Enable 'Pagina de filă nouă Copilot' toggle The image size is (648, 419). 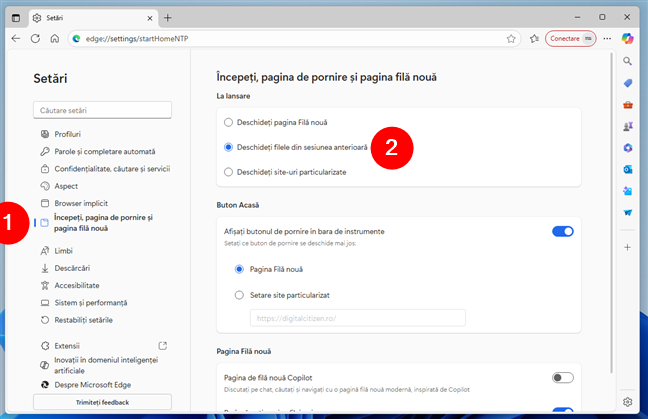[x=562, y=377]
